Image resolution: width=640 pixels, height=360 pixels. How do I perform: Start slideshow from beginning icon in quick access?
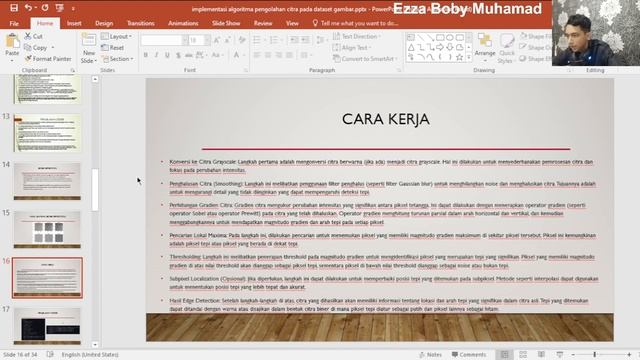[x=60, y=8]
